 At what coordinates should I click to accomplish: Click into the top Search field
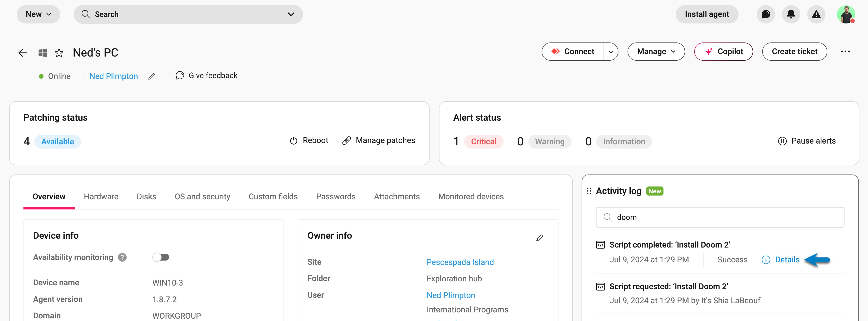tap(188, 14)
